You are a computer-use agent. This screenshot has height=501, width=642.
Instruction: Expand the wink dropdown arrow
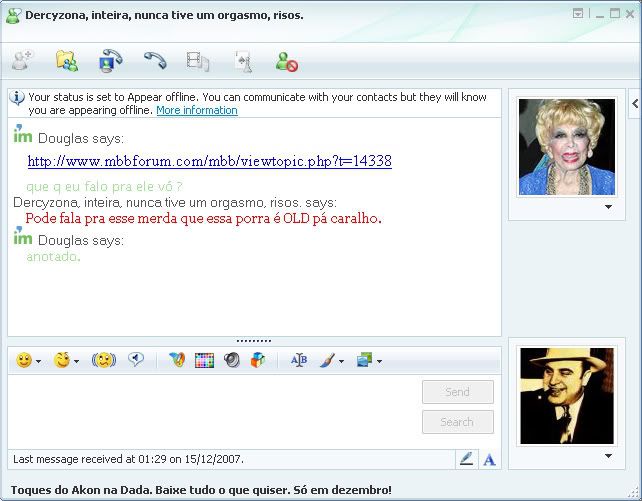(x=77, y=361)
